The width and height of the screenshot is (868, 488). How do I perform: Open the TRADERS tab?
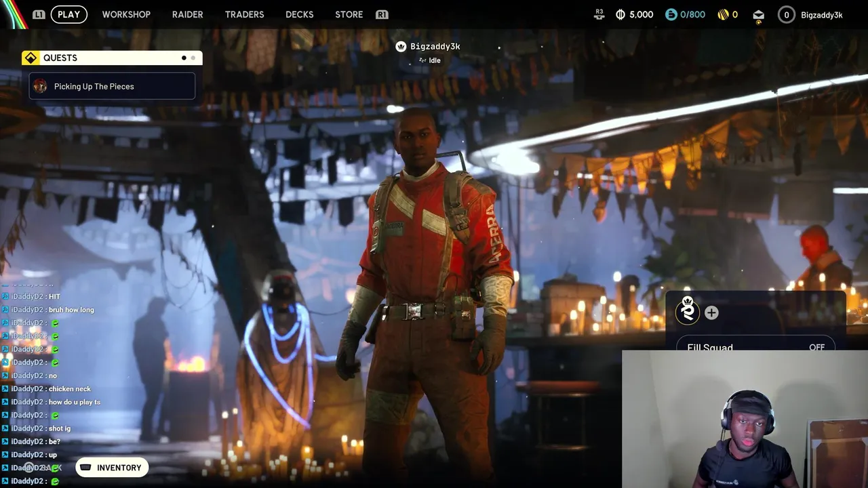244,14
